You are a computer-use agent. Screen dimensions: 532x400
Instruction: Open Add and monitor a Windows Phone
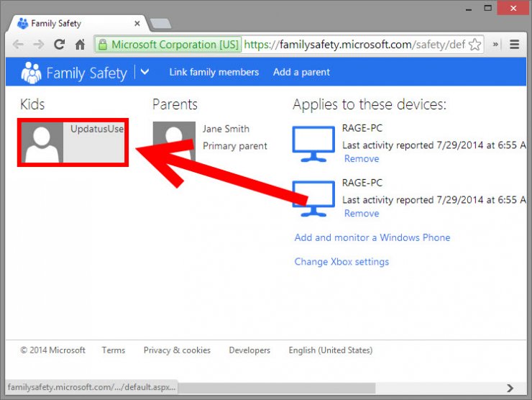point(372,237)
